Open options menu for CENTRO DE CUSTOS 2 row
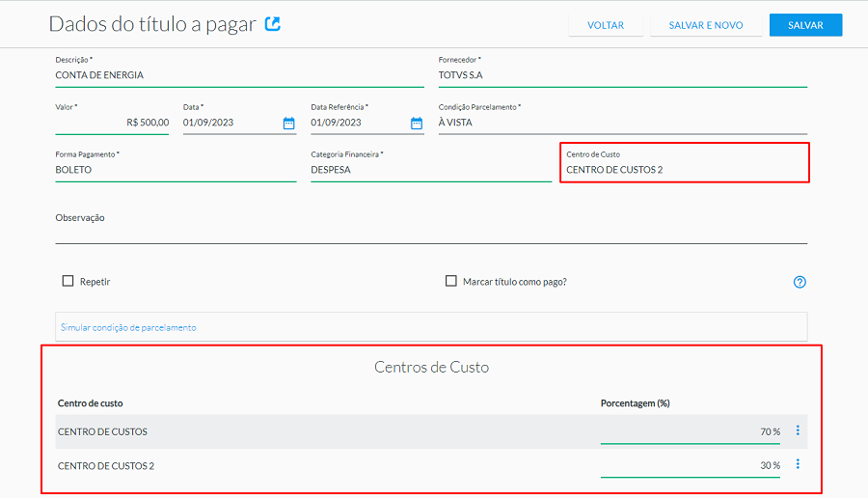 798,464
